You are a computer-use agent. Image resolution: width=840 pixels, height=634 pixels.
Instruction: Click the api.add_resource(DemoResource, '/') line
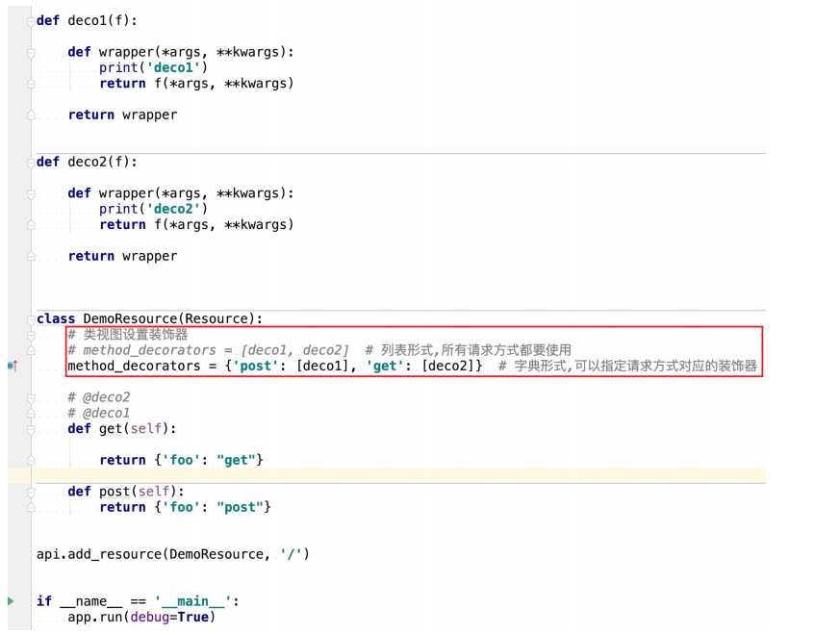click(x=173, y=554)
